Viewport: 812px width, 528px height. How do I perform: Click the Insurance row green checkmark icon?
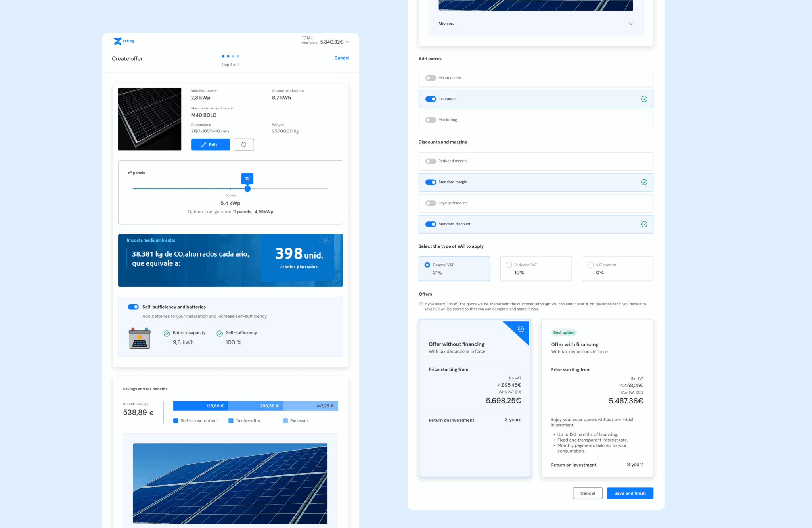tap(644, 99)
